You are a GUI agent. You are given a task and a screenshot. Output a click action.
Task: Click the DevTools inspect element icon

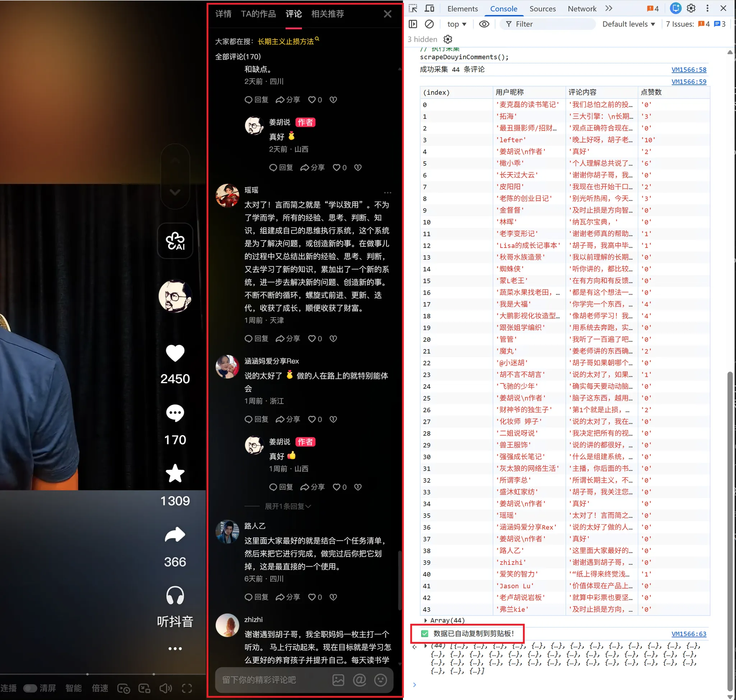413,9
